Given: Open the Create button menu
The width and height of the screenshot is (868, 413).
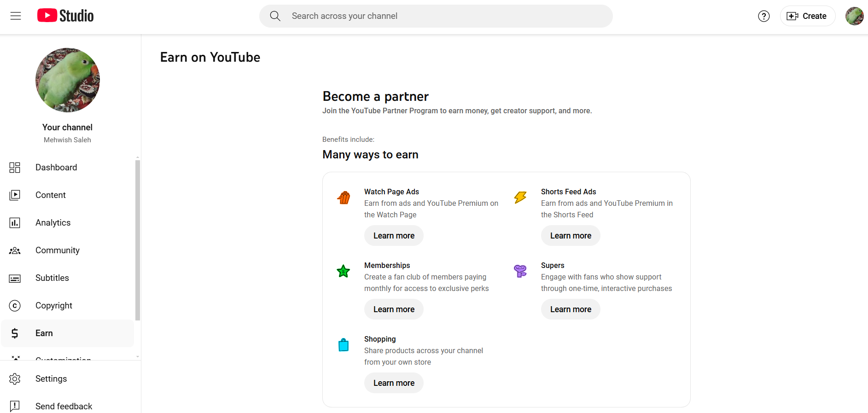Looking at the screenshot, I should [807, 16].
